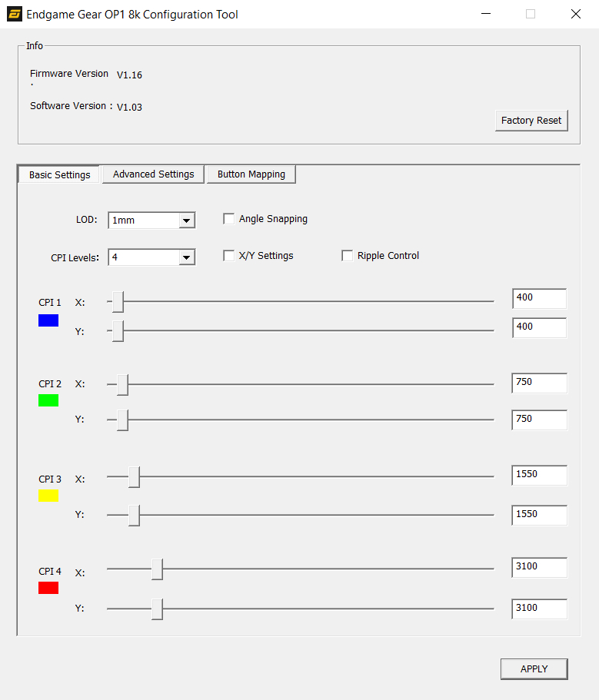599x700 pixels.
Task: Switch to the Basic Settings tab
Action: (59, 174)
